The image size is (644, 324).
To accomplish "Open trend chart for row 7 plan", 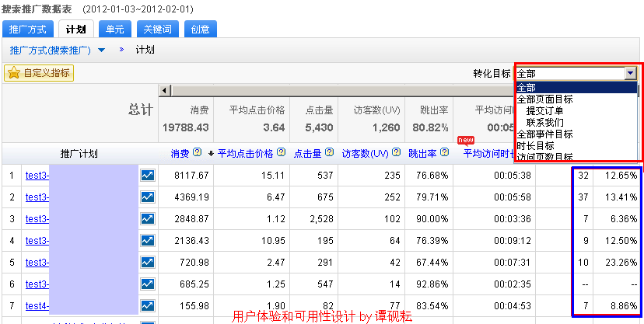I will coord(148,306).
